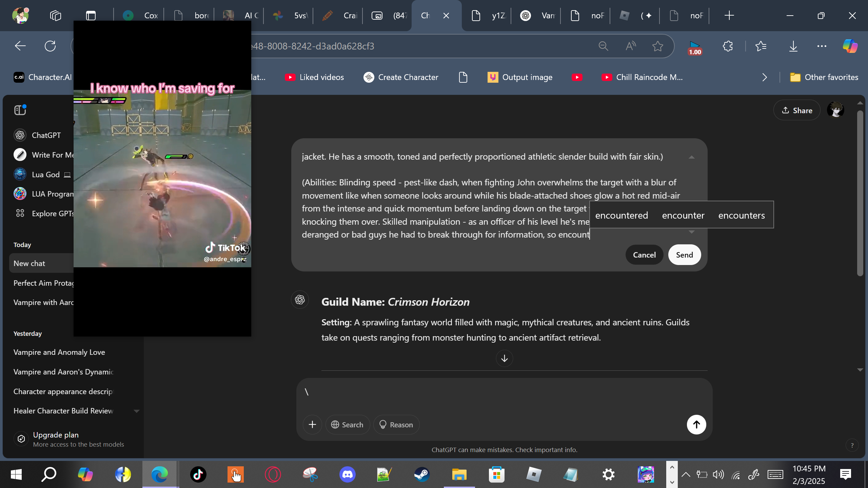Open the speed extension showing 1.00
This screenshot has height=488, width=868.
pyautogui.click(x=695, y=47)
